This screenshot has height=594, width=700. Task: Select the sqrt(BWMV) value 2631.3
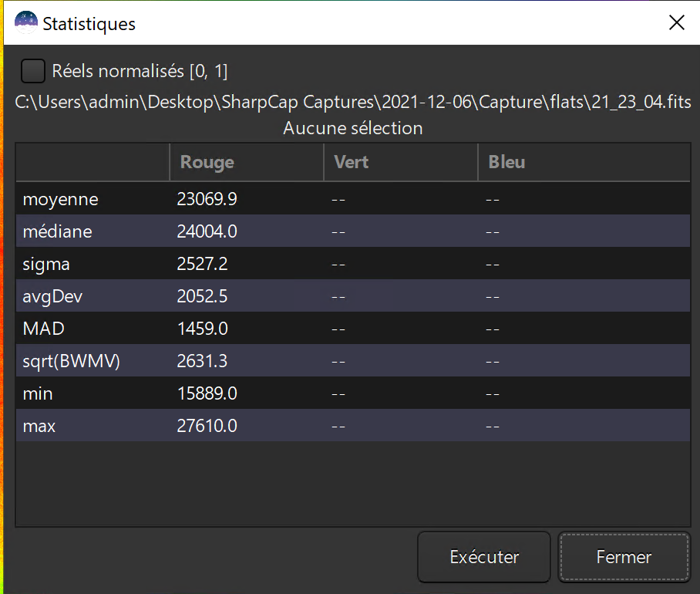coord(202,361)
